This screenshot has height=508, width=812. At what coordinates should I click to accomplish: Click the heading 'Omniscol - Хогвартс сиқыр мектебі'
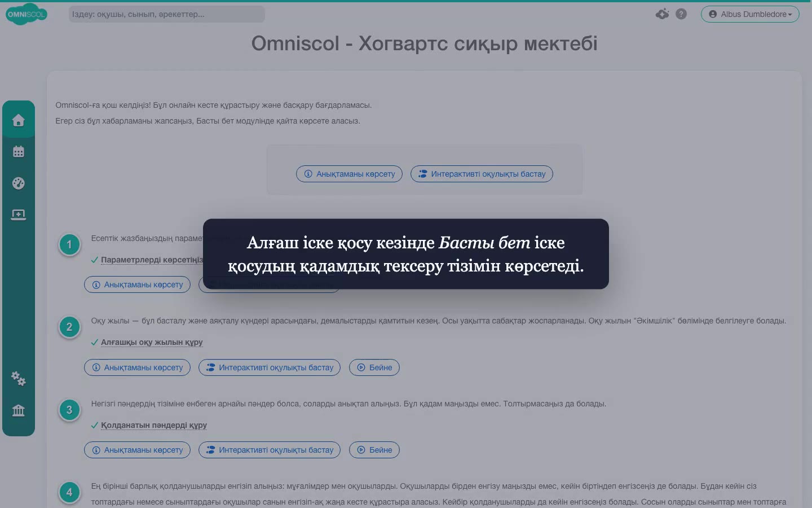(x=424, y=43)
